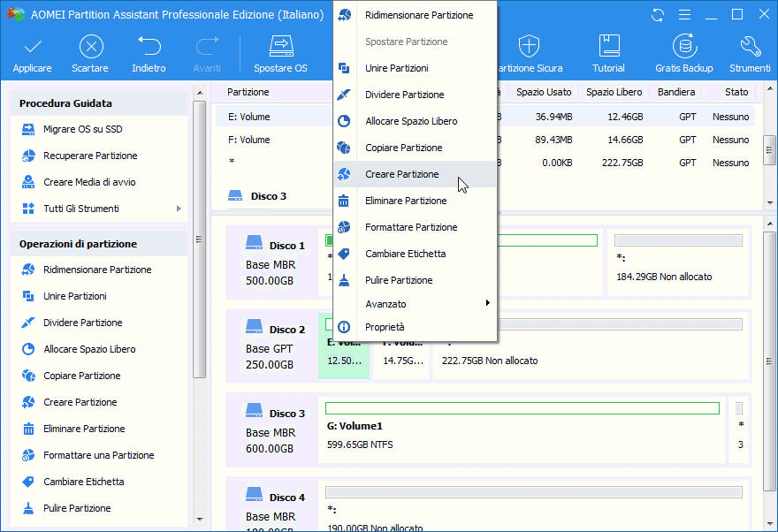Click the Disco 4 drive icon
The width and height of the screenshot is (778, 532).
pyautogui.click(x=254, y=494)
